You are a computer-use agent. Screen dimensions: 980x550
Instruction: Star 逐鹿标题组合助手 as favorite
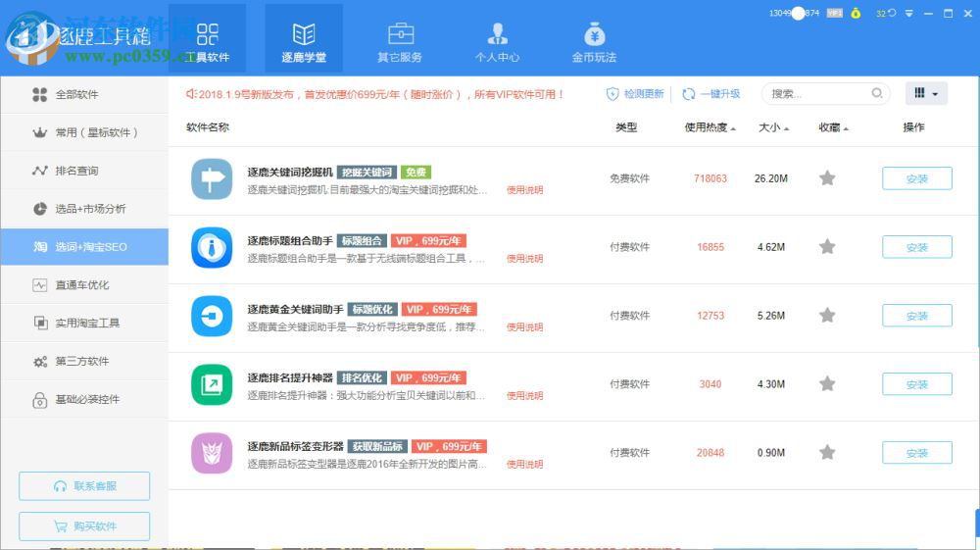pyautogui.click(x=827, y=247)
